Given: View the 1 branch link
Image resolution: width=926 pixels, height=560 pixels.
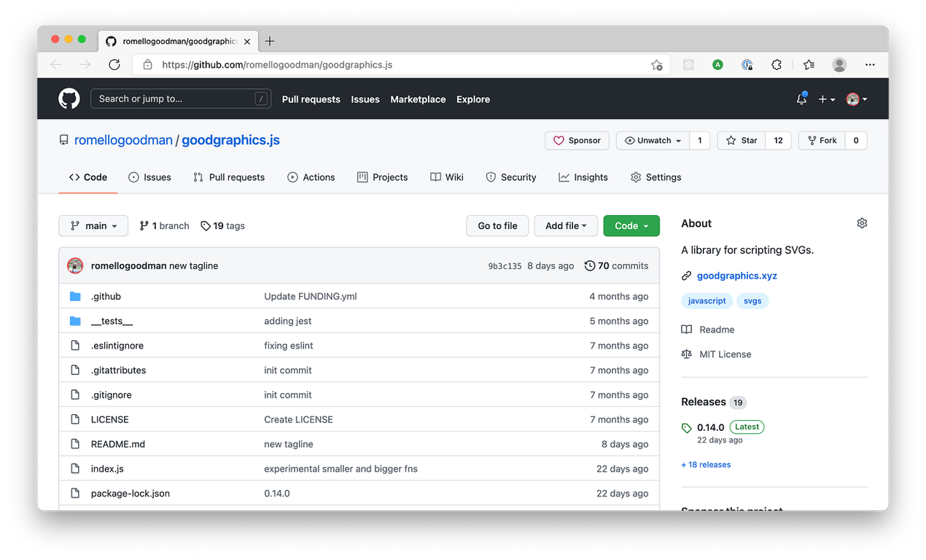Looking at the screenshot, I should point(164,226).
